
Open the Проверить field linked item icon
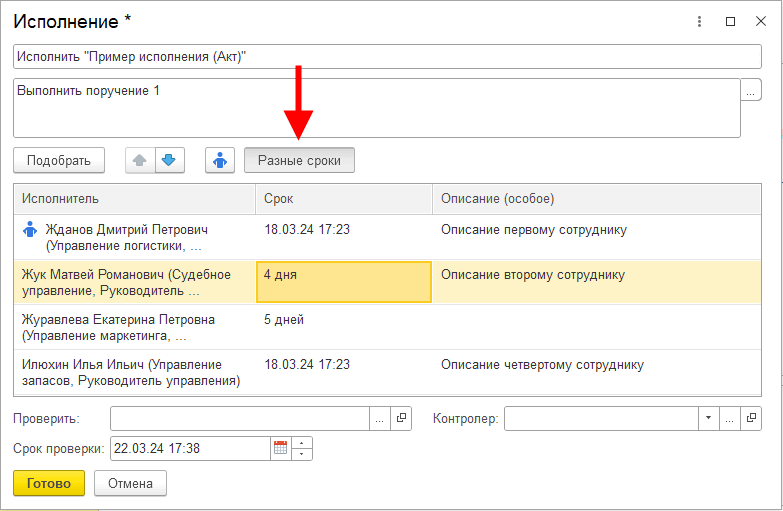coord(401,418)
